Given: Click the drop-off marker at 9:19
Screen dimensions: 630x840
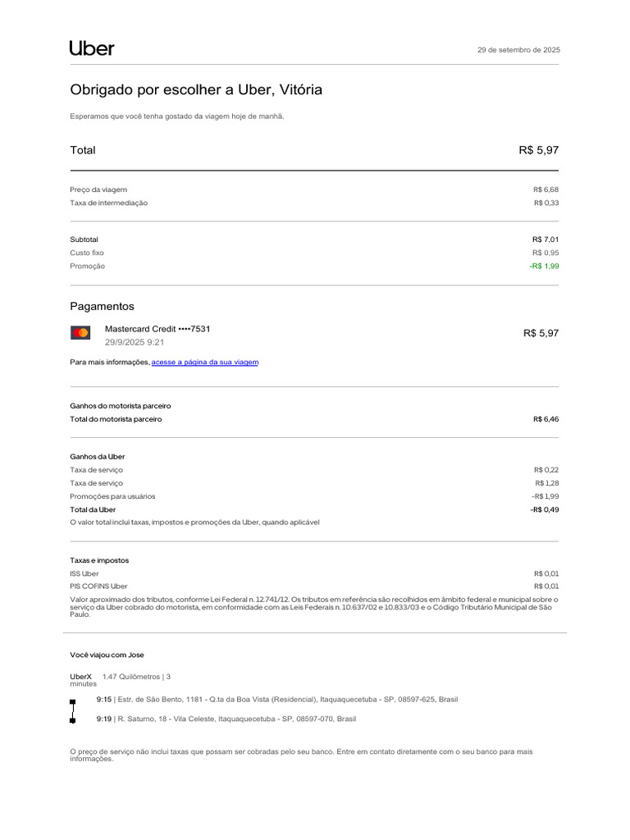Looking at the screenshot, I should click(72, 720).
